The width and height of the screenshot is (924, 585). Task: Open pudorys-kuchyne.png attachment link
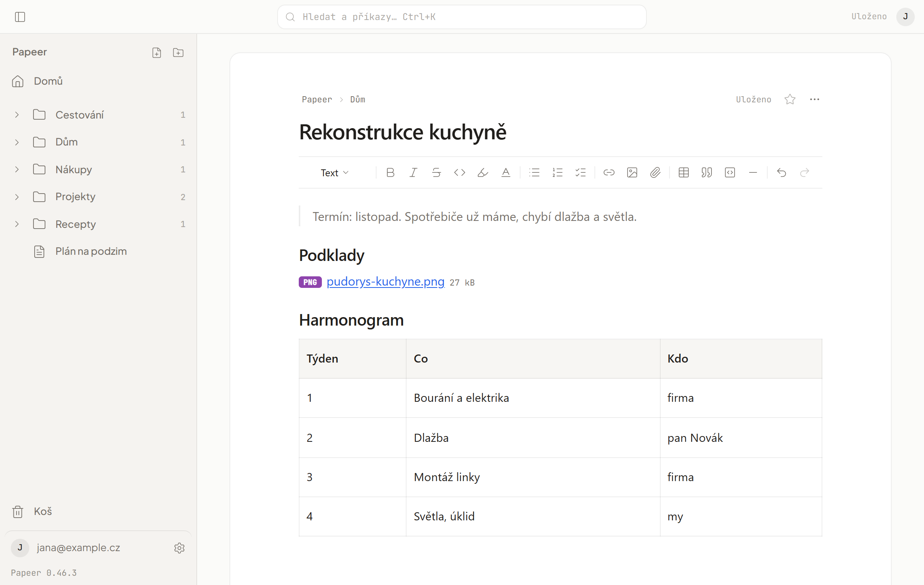[385, 282]
